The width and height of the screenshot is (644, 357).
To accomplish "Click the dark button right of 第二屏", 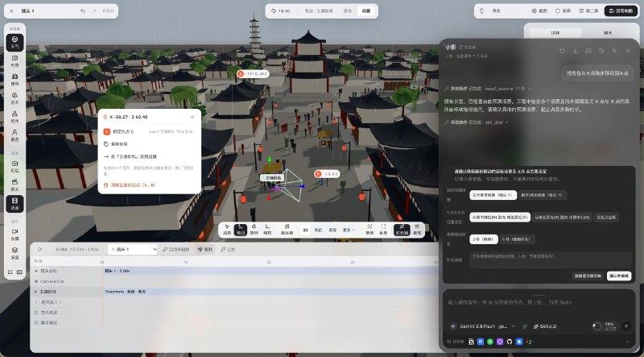I will 621,11.
